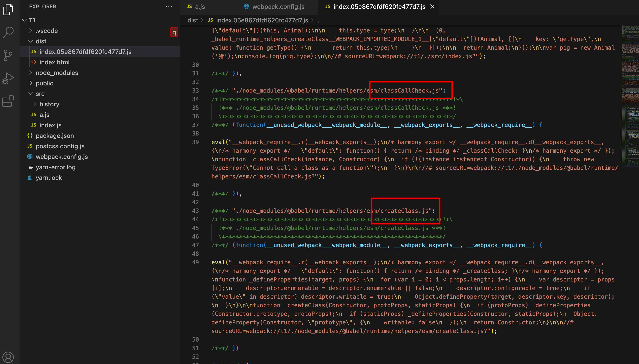Click the function keyword on line 37

[250, 125]
